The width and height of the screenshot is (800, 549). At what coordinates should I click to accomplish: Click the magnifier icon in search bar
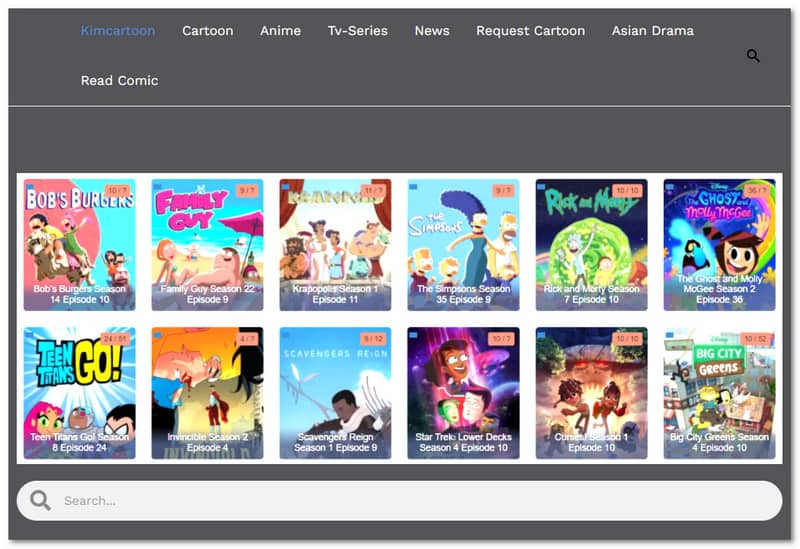pyautogui.click(x=40, y=500)
